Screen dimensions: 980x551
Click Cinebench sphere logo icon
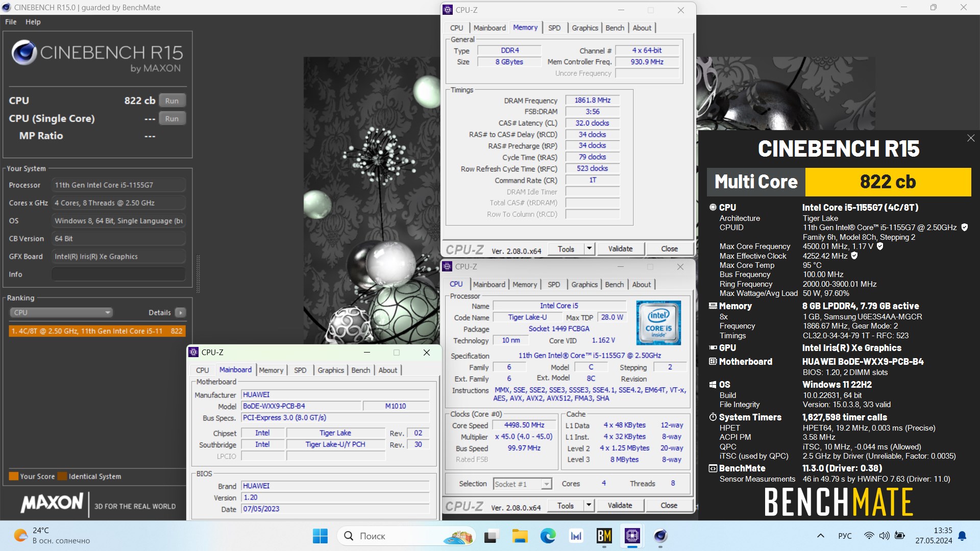coord(23,53)
